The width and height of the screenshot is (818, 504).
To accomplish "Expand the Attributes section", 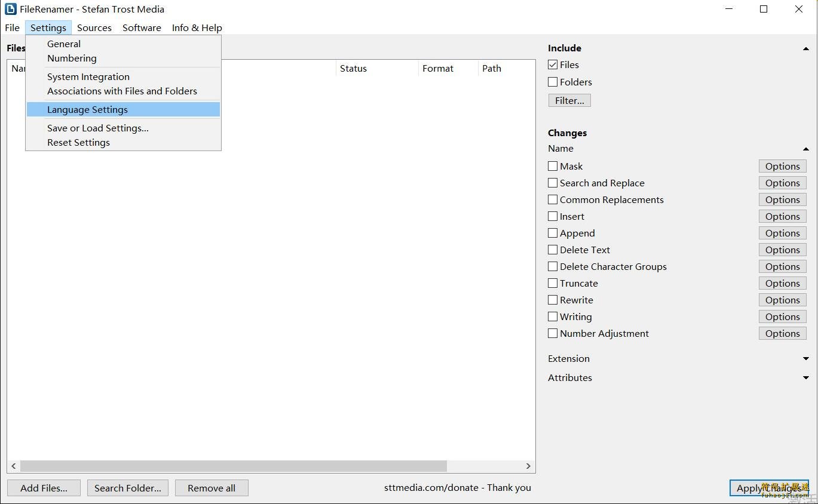I will (x=806, y=378).
